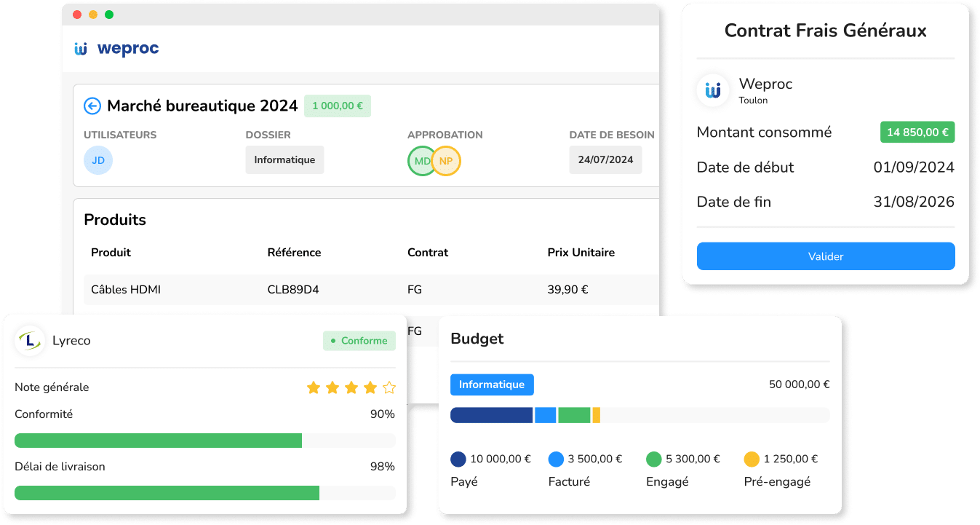Click the Marché bureautique 2024 title

(202, 106)
